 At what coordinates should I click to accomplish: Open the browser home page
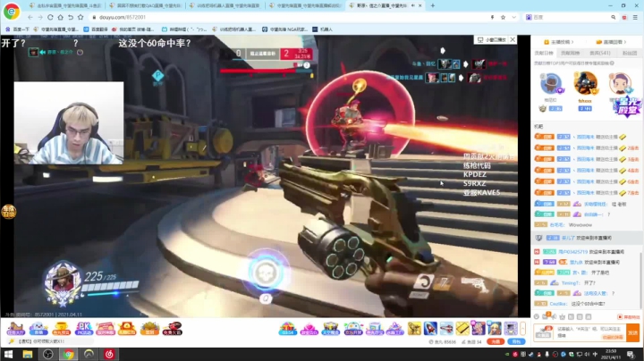point(61,17)
